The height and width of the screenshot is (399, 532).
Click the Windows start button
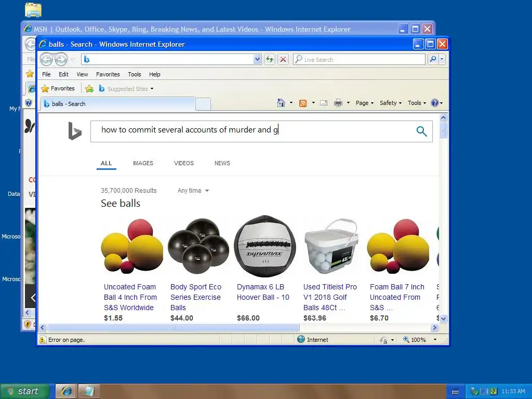24,391
